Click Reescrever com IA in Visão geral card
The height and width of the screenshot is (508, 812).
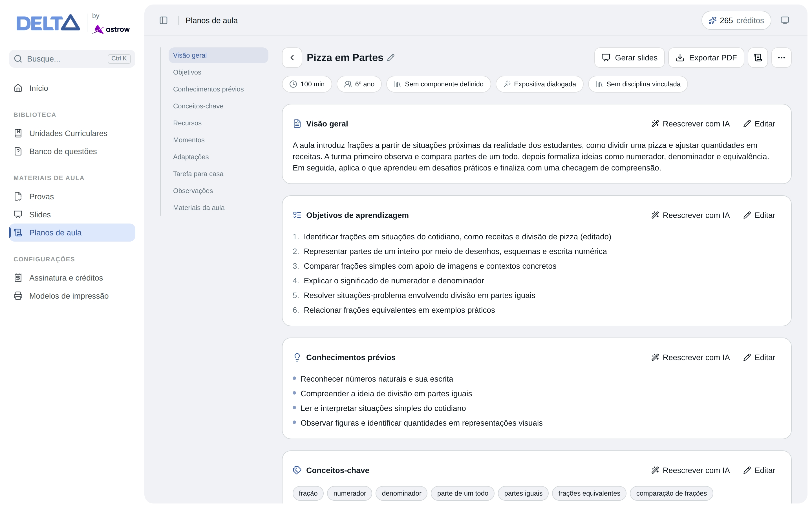point(690,124)
